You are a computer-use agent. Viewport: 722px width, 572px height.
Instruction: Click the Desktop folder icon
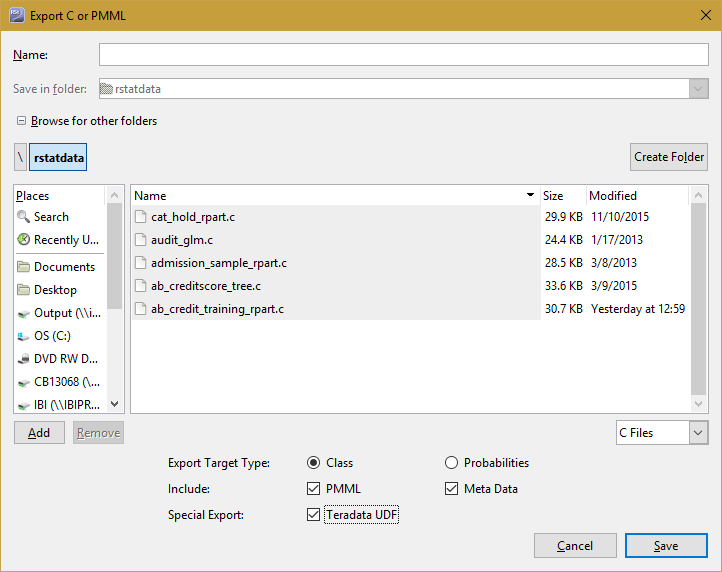[x=23, y=290]
